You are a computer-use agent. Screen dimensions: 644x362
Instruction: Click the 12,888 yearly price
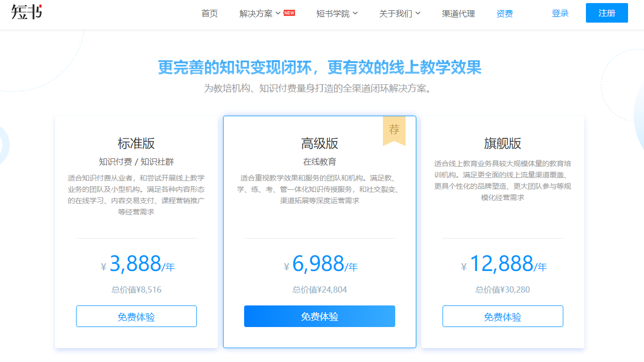pyautogui.click(x=504, y=264)
